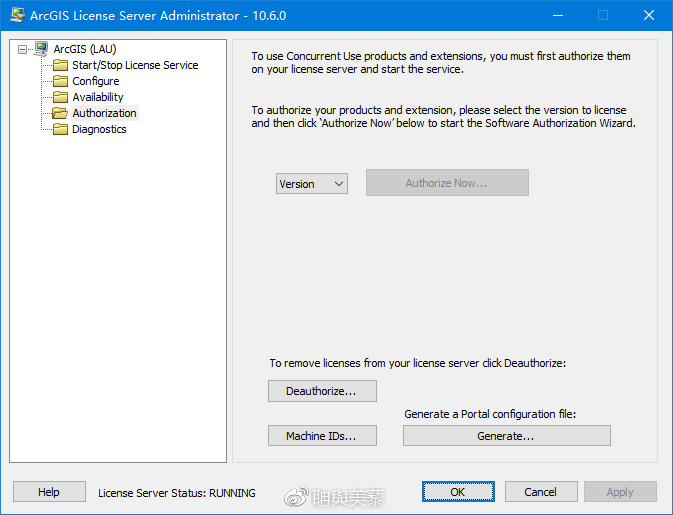
Task: Open the Diagnostics tree item
Action: click(x=99, y=129)
